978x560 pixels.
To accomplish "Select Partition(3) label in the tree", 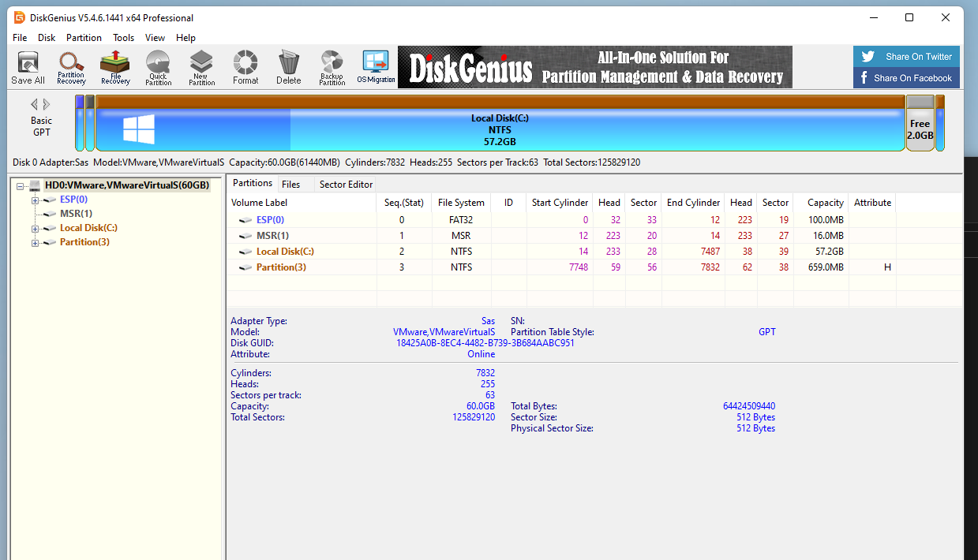I will pos(84,242).
